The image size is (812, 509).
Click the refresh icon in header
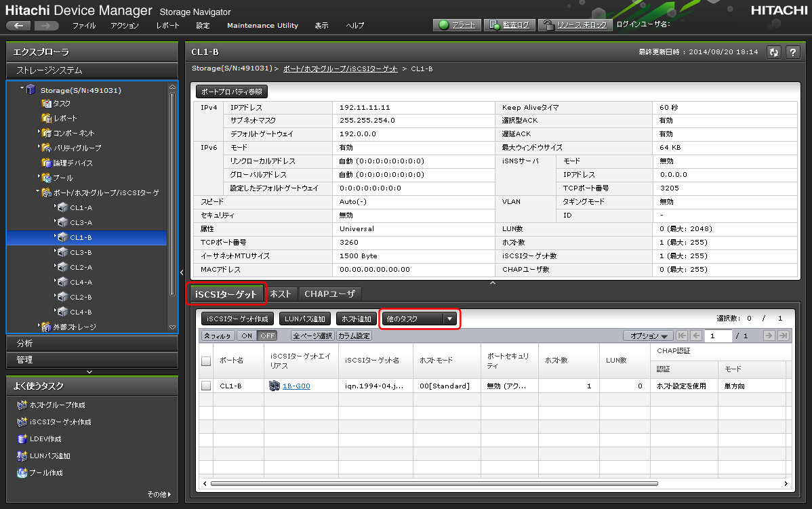click(x=774, y=52)
